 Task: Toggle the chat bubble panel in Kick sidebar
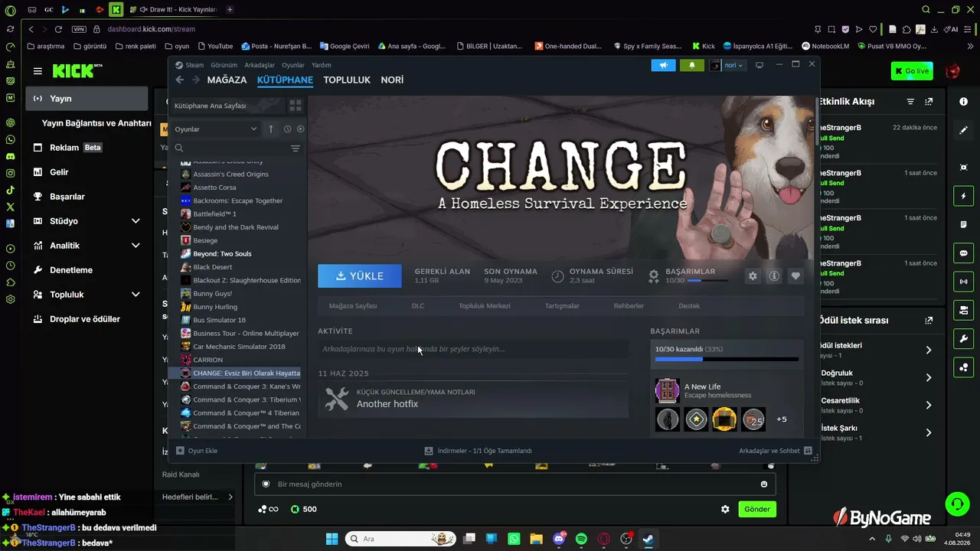(x=963, y=253)
